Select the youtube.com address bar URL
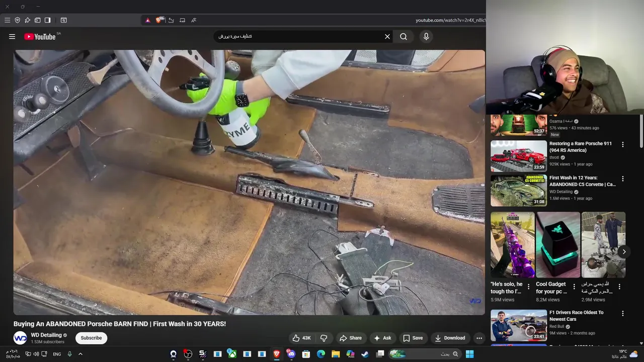The width and height of the screenshot is (644, 362). pos(450,20)
